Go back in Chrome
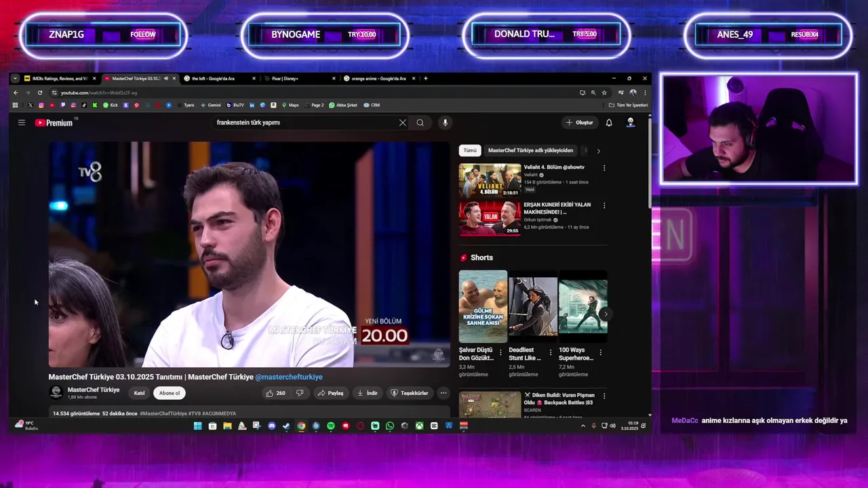The width and height of the screenshot is (868, 488). pos(16,93)
